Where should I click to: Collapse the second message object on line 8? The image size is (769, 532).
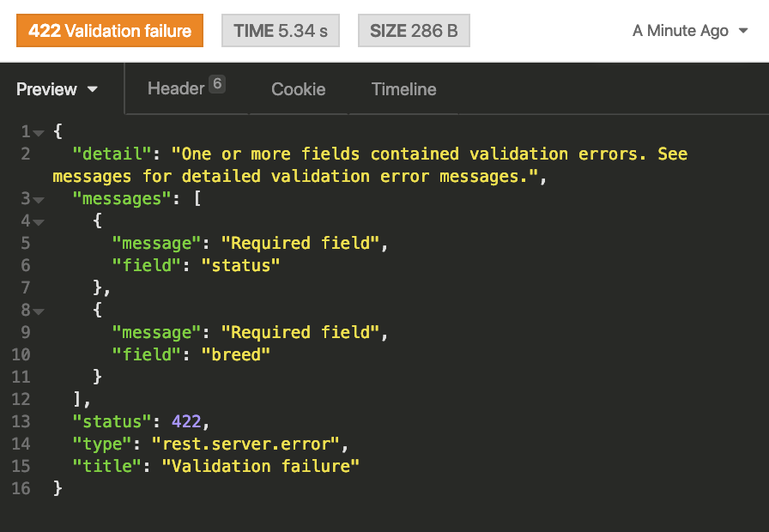click(x=39, y=311)
